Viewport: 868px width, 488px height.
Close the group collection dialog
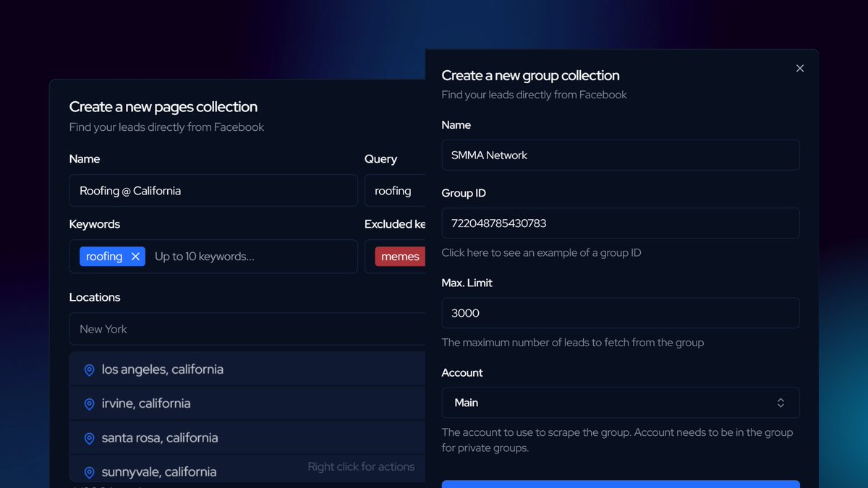(799, 68)
